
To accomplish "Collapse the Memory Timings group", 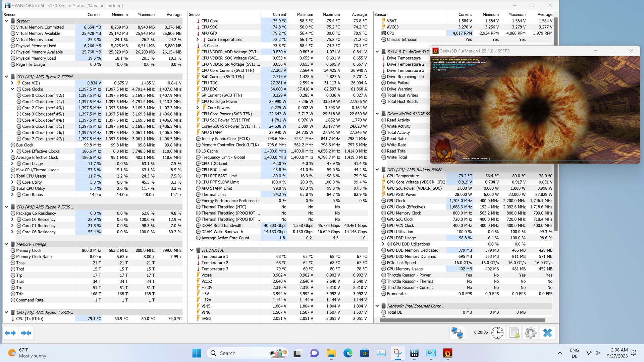I will (x=6, y=244).
